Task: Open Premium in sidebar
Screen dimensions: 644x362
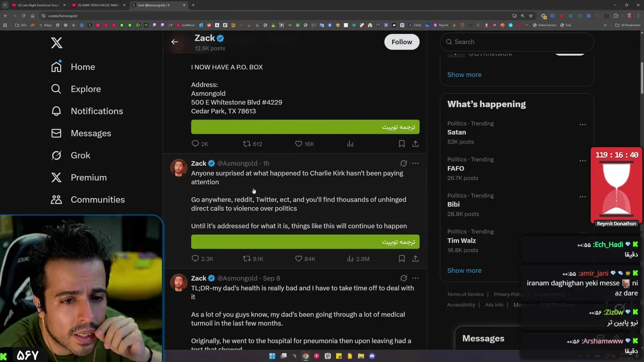Action: click(x=79, y=177)
